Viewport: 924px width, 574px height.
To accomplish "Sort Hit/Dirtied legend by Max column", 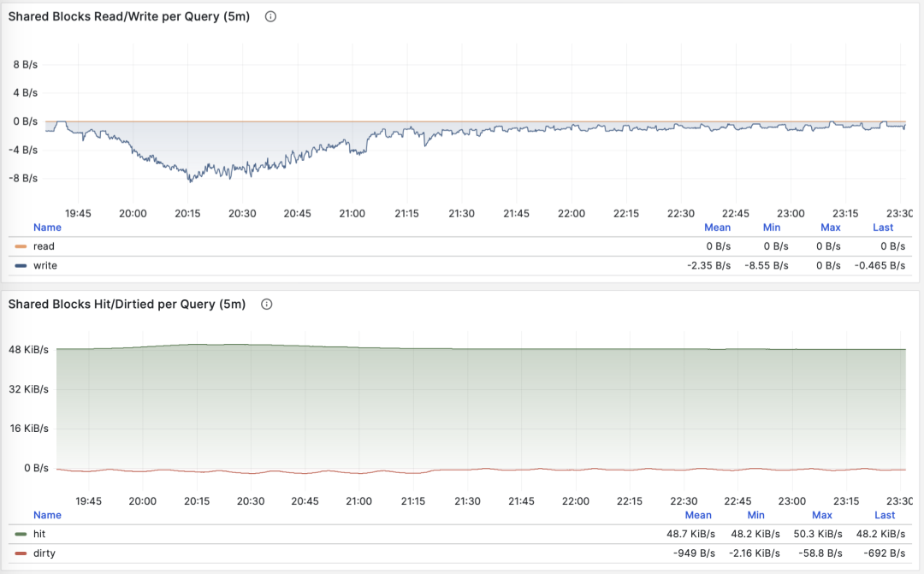I will pos(821,515).
